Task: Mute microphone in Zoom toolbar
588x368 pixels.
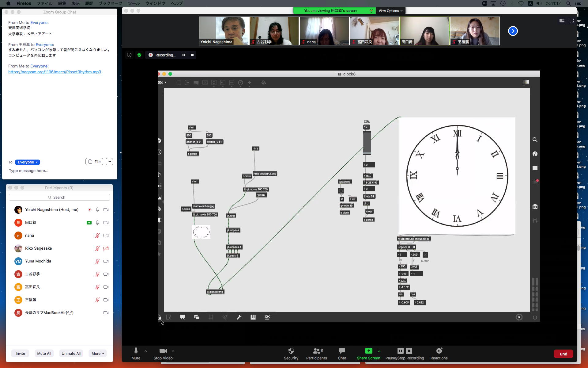Action: tap(136, 351)
